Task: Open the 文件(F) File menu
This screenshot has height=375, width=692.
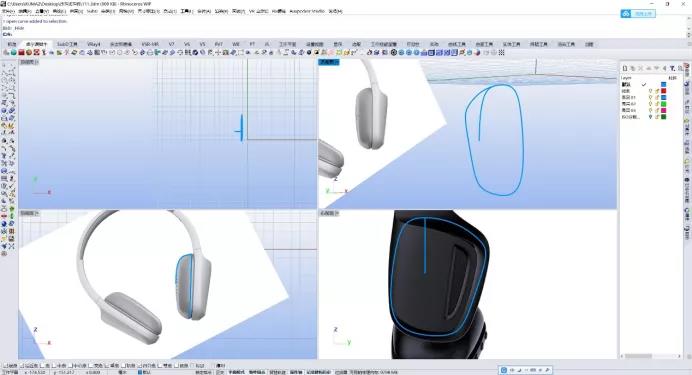Action: coord(8,11)
